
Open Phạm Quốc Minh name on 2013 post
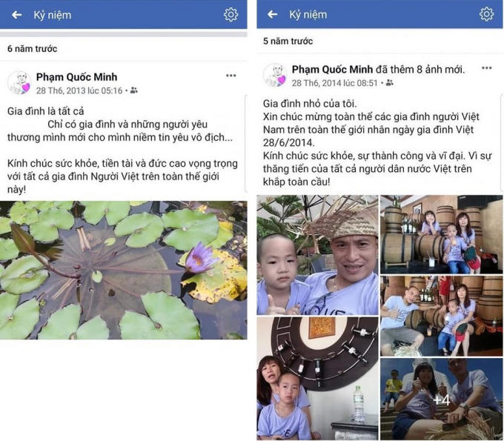76,77
